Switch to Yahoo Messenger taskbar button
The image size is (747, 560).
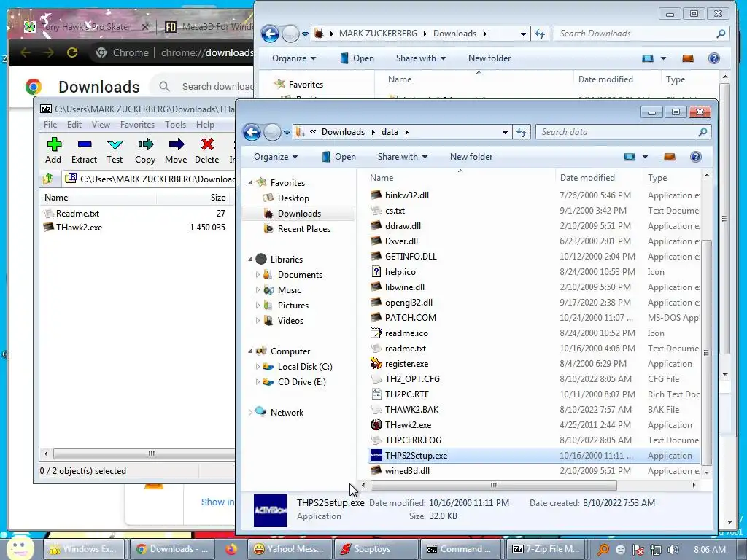coord(290,549)
